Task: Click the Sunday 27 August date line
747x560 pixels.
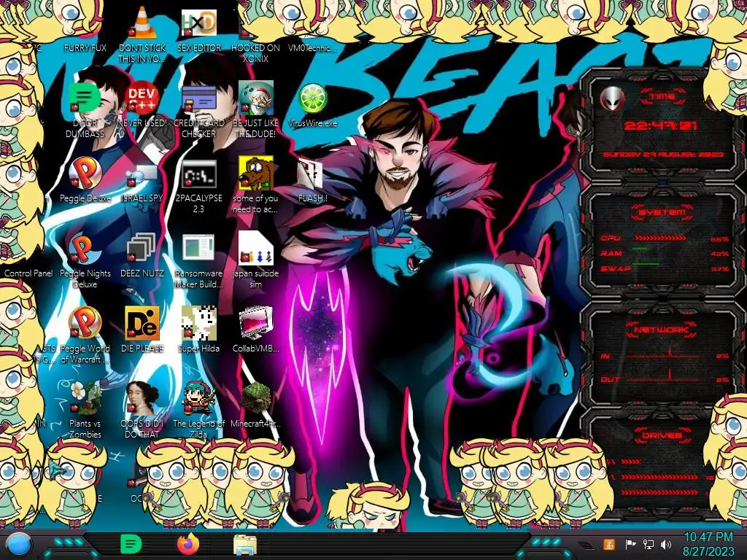Action: pos(663,155)
